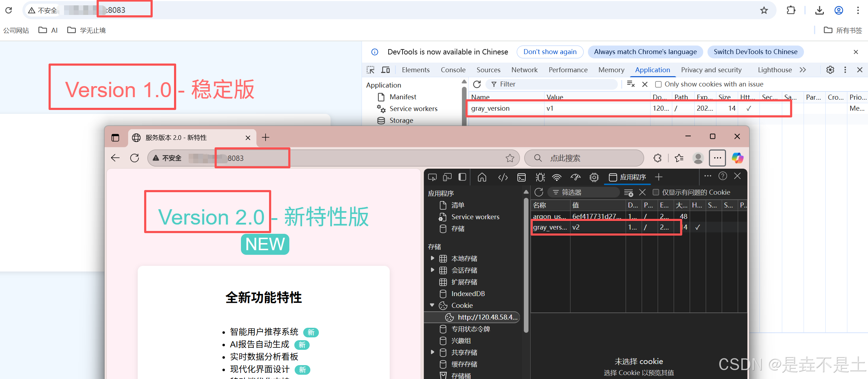
Task: Show more DevTools tabs chevron
Action: tap(803, 70)
